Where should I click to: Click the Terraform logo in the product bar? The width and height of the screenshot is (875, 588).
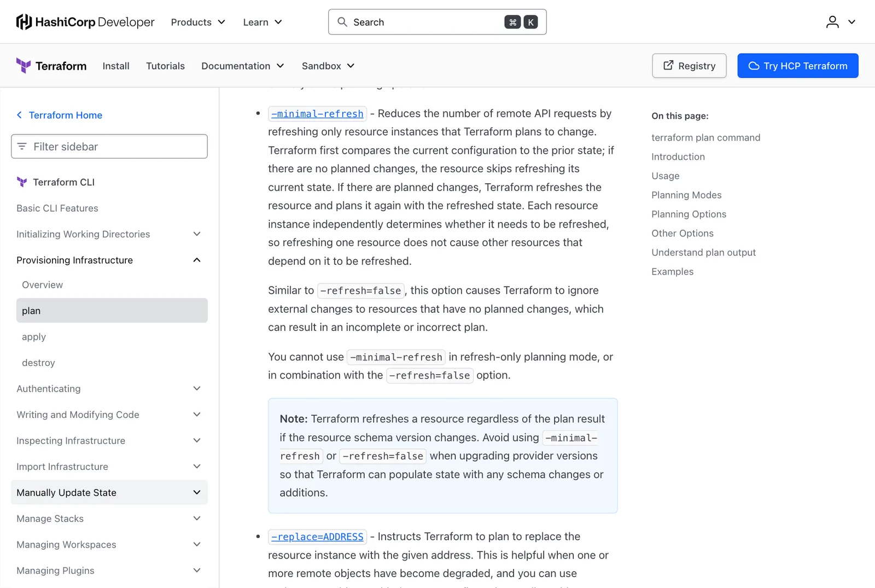click(x=51, y=66)
